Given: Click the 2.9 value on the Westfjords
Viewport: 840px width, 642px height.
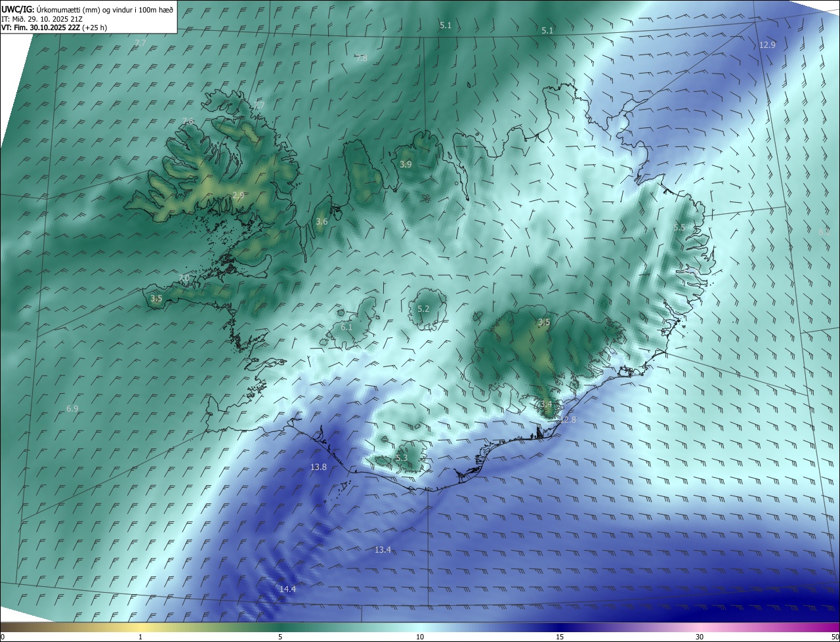Looking at the screenshot, I should point(238,195).
